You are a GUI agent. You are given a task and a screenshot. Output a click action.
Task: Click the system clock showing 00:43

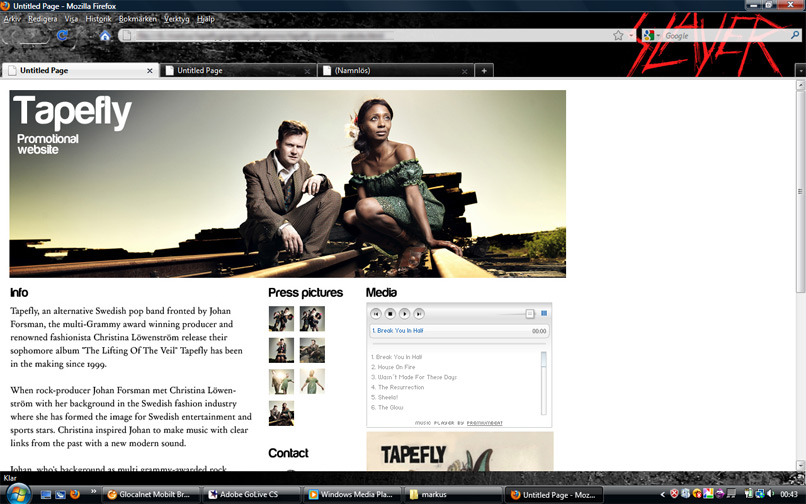789,495
